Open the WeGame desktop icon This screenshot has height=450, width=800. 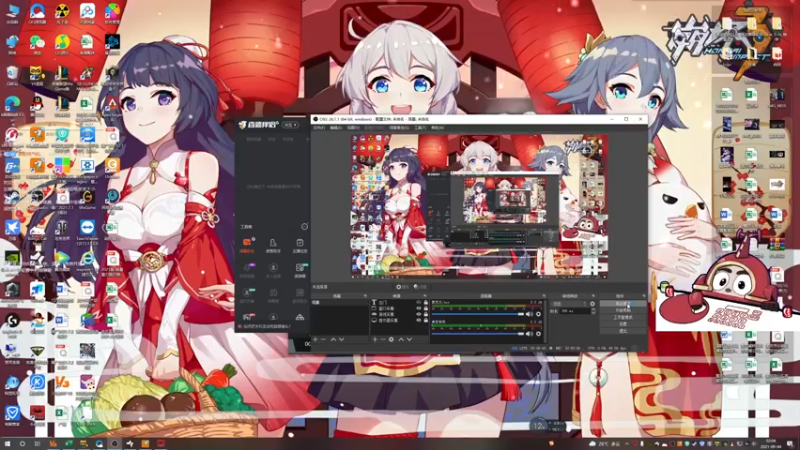pyautogui.click(x=87, y=198)
